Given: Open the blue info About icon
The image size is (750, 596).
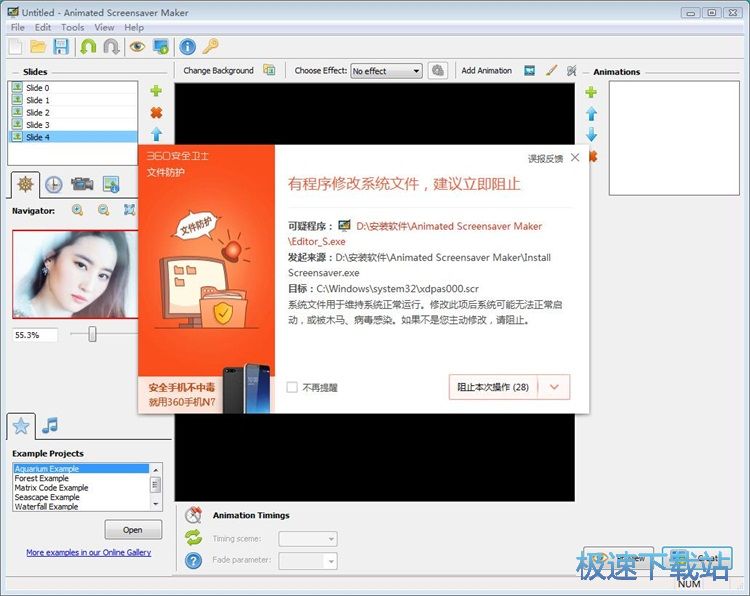Looking at the screenshot, I should point(188,46).
